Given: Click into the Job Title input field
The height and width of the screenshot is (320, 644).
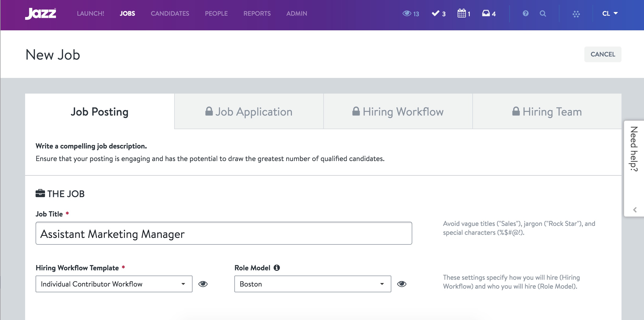Looking at the screenshot, I should 224,233.
